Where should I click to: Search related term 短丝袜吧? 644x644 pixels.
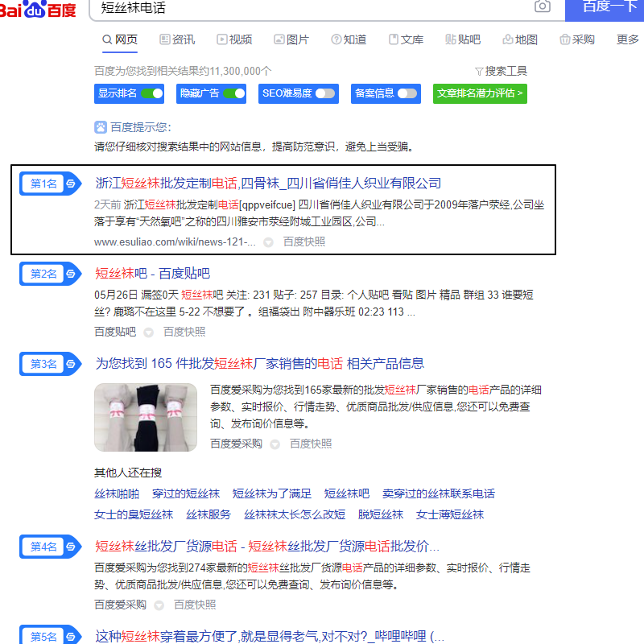coord(347,493)
